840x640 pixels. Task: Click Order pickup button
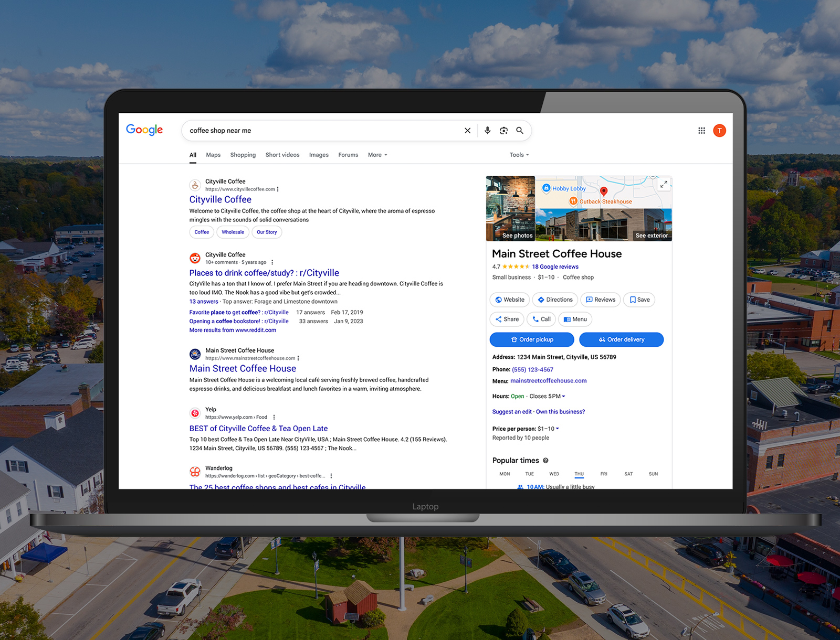pos(532,340)
